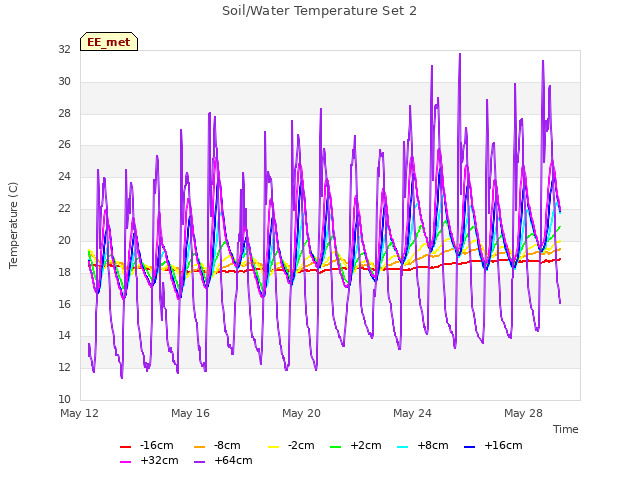This screenshot has width=640, height=480.
Task: Click the 16 y-axis tick label
Action: click(64, 304)
